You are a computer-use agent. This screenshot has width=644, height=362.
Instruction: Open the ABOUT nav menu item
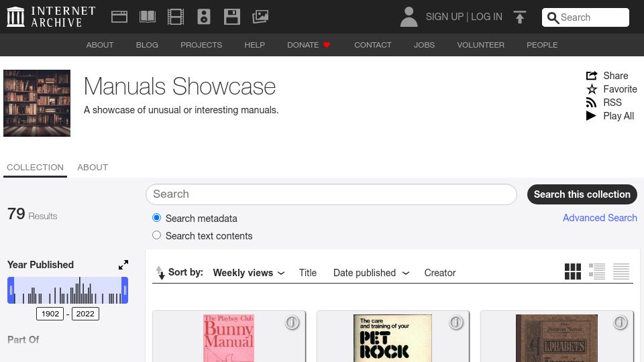pos(100,45)
